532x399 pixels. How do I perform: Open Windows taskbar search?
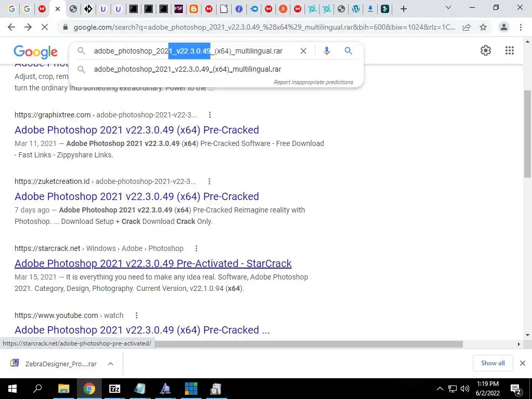pos(37,389)
